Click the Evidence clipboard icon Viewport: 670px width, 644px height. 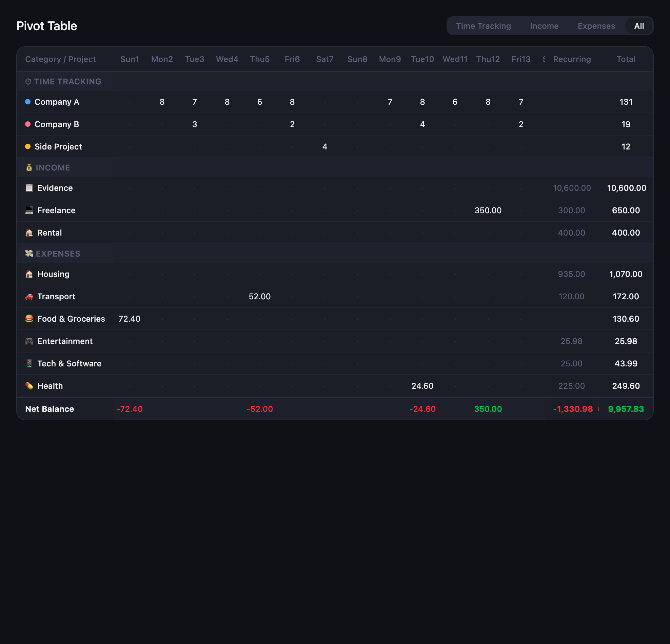click(29, 188)
